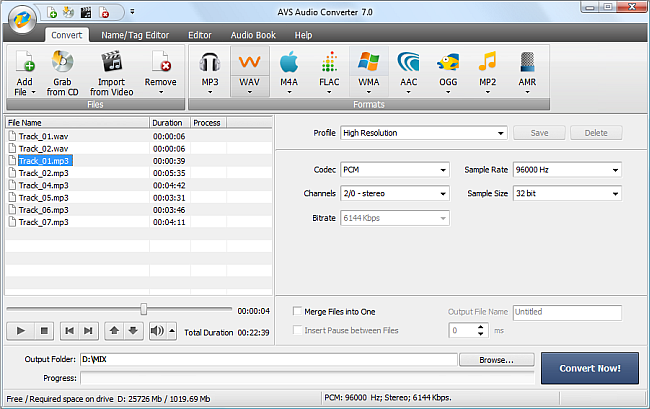Click the Bitrate dropdown showing 6144 Kbps
Viewport: 650px width, 409px height.
point(395,218)
